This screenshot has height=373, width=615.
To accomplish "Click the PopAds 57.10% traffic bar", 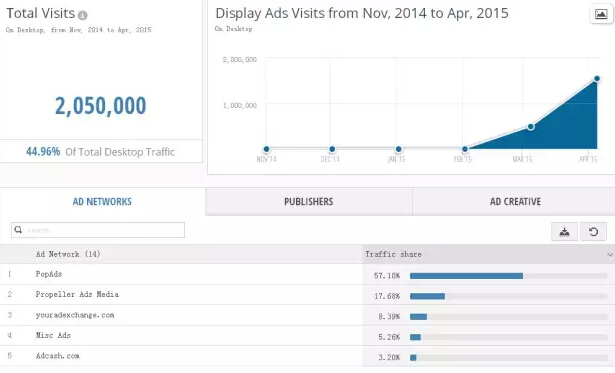I will [466, 276].
